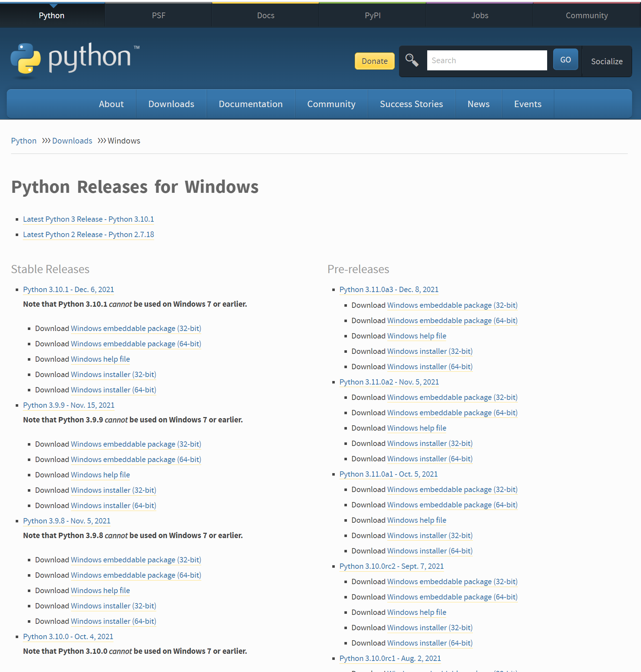Download Python 3.11.0a3 embeddable package (32-bit)
The height and width of the screenshot is (672, 641).
click(x=452, y=305)
